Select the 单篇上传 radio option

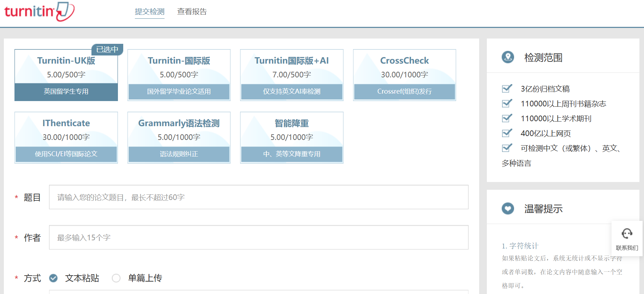click(x=116, y=278)
